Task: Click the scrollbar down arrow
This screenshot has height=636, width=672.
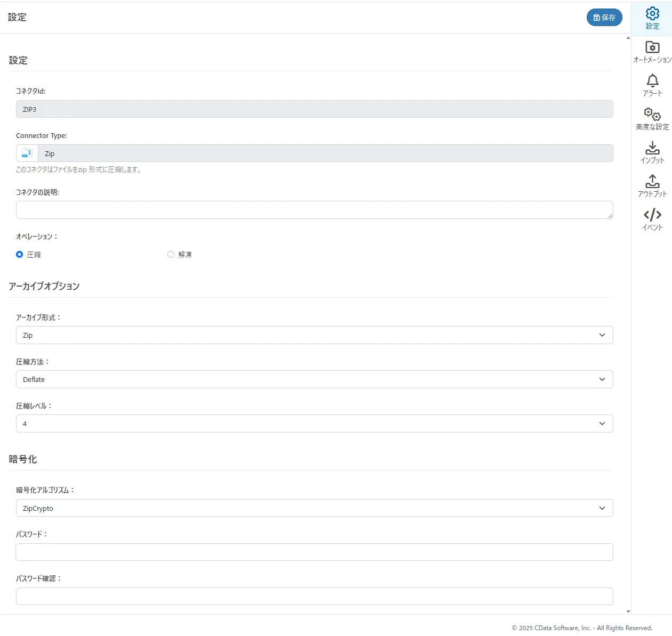Action: (x=628, y=611)
